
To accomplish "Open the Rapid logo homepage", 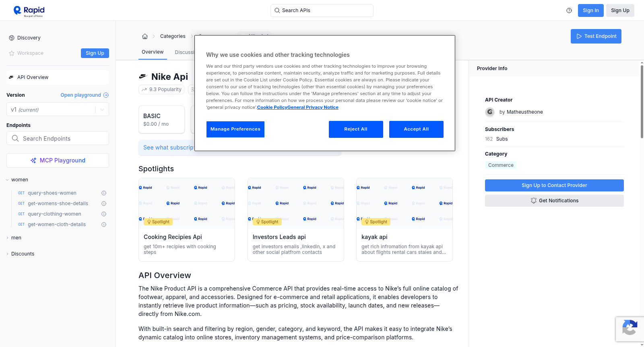I will [29, 11].
